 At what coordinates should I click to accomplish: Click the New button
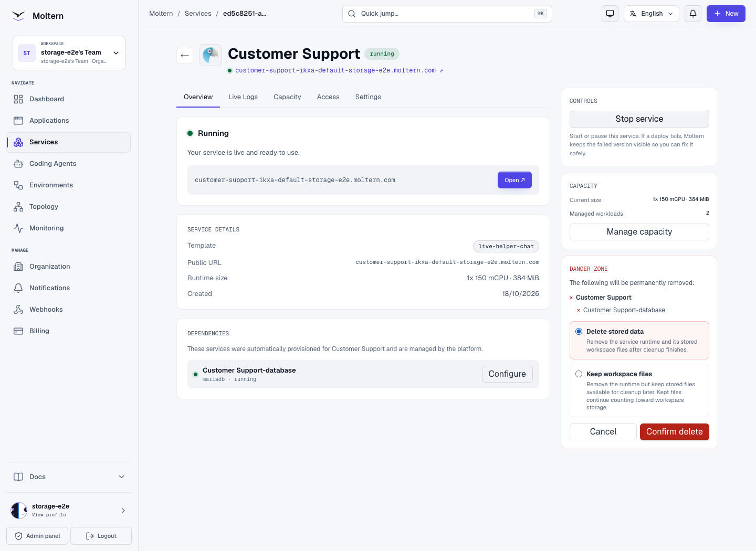click(x=726, y=14)
